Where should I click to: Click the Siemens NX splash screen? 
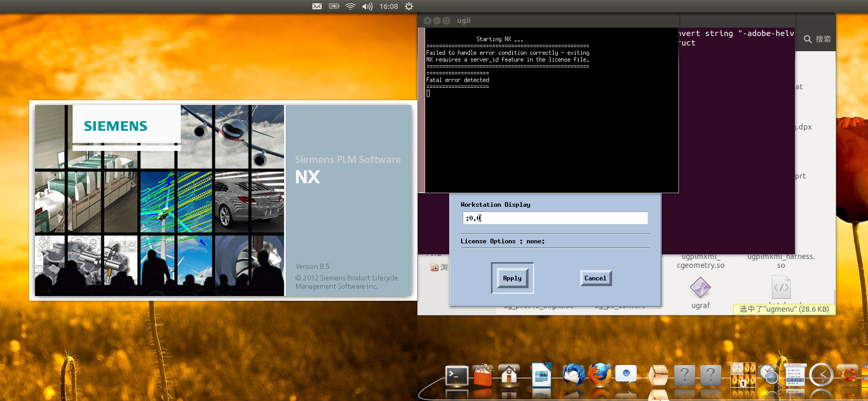[x=223, y=200]
